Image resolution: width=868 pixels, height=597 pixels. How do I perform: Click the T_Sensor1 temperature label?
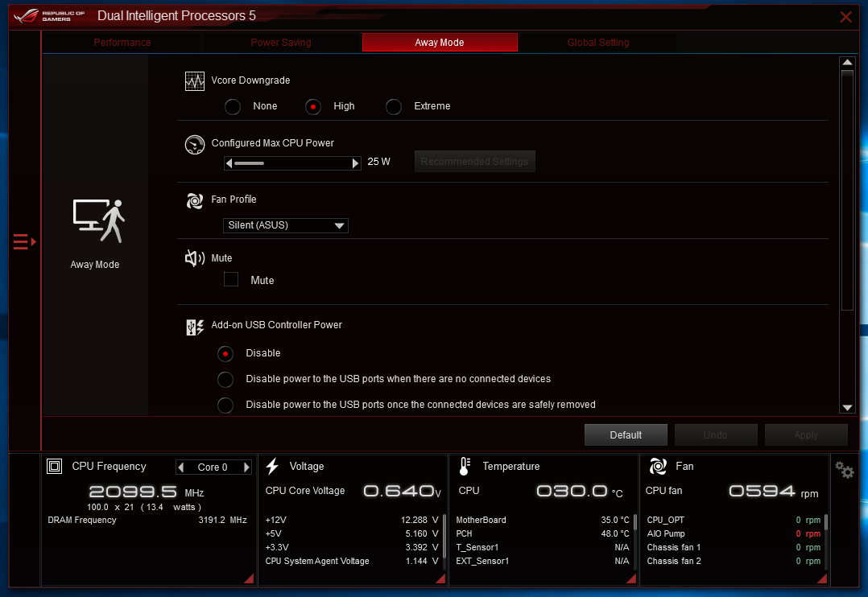click(477, 548)
